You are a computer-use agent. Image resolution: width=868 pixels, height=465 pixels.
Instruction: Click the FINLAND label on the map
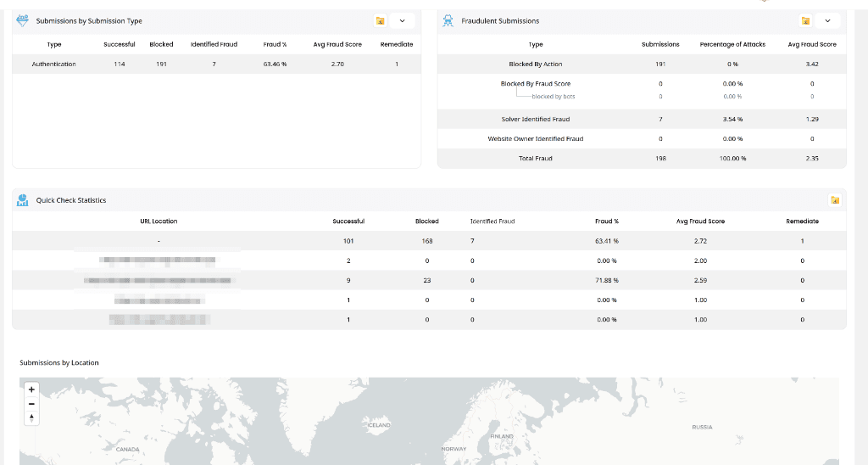pos(502,436)
